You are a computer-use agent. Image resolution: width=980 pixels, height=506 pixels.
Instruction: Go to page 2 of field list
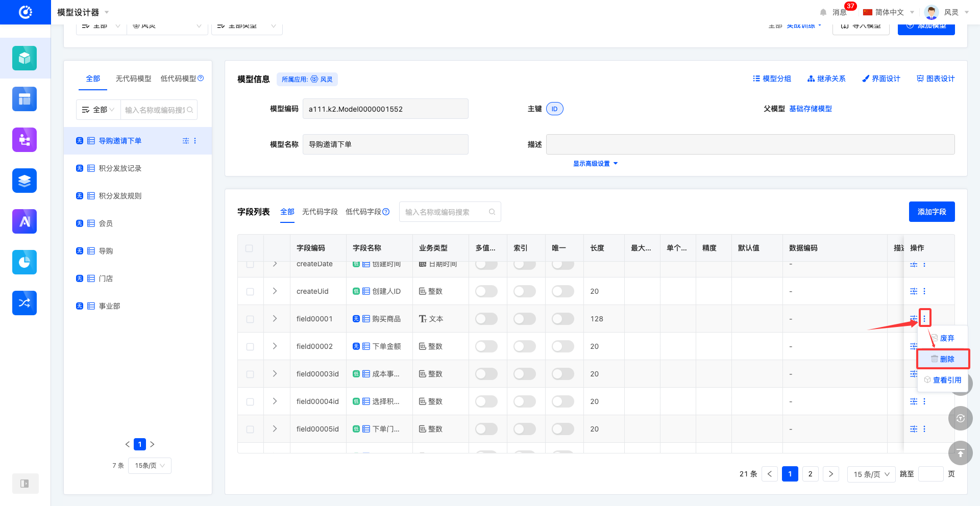click(x=810, y=474)
